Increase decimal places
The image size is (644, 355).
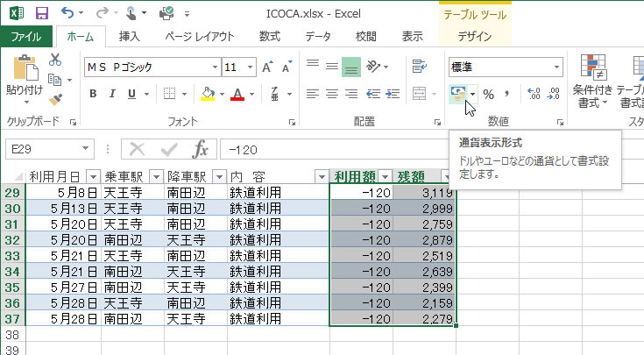(534, 94)
